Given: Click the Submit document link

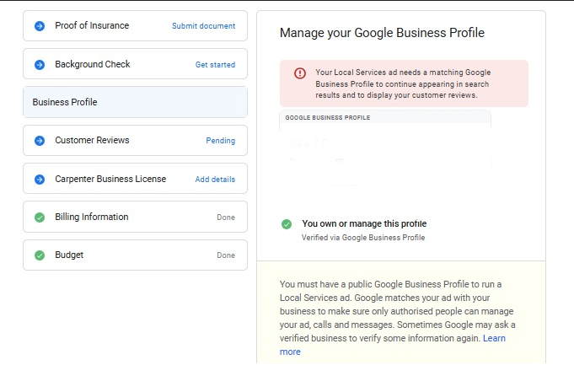Looking at the screenshot, I should point(203,26).
